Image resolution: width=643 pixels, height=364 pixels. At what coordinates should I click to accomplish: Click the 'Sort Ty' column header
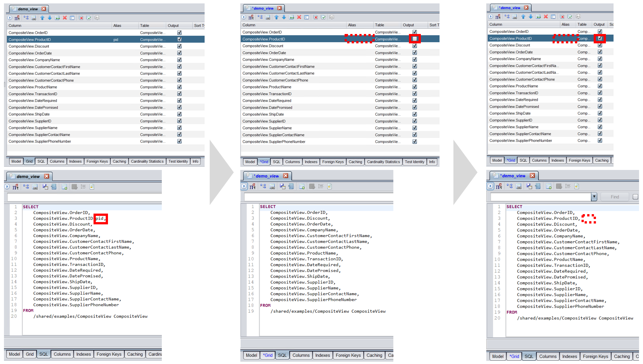199,25
